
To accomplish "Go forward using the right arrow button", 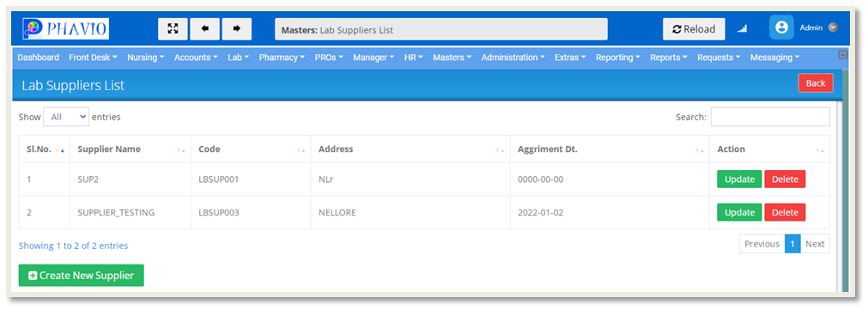I will [237, 29].
